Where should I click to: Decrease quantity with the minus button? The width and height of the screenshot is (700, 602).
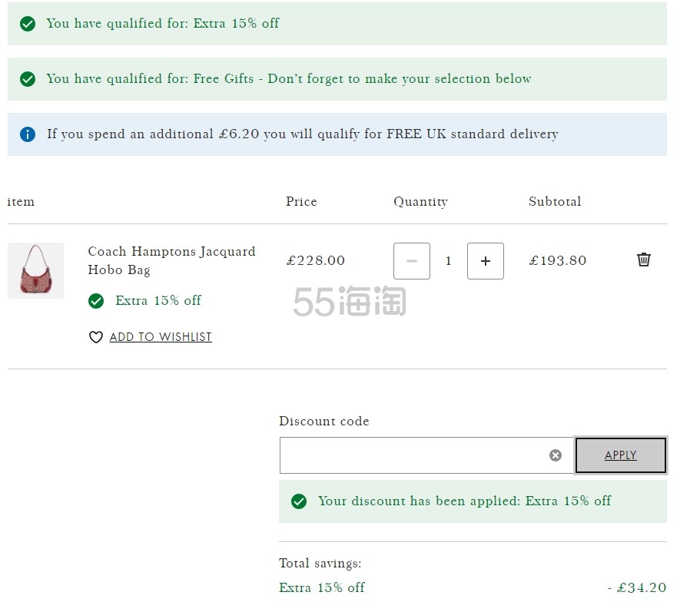(412, 261)
